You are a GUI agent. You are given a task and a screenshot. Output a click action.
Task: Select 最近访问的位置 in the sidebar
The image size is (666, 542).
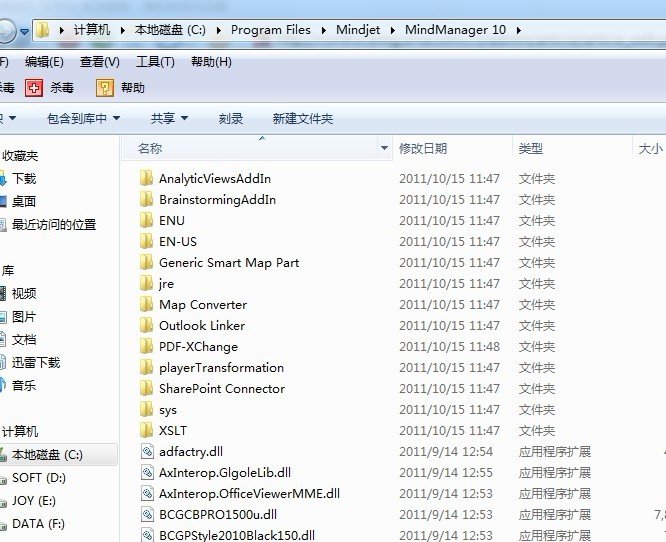tap(54, 224)
